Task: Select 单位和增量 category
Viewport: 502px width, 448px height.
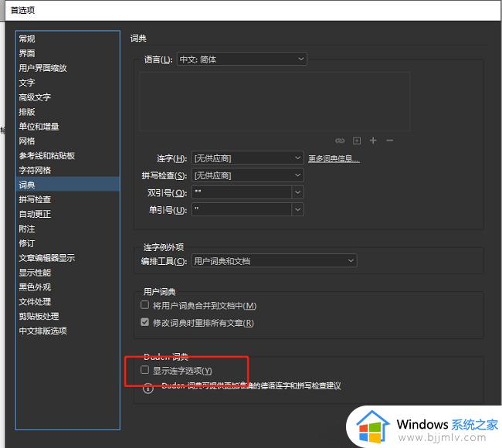Action: pos(67,127)
